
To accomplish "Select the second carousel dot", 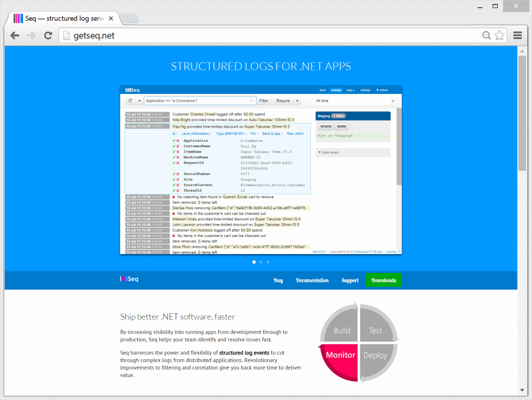I will [261, 262].
